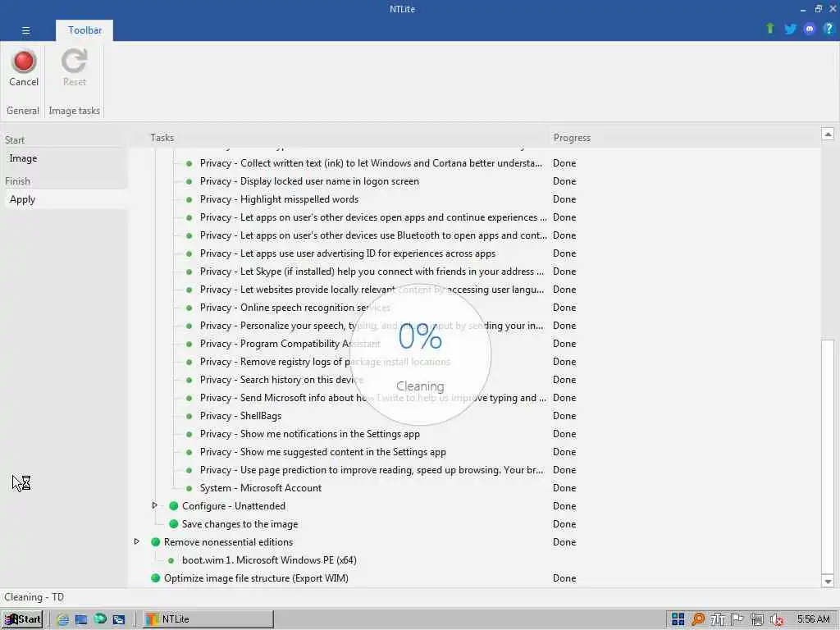The width and height of the screenshot is (840, 630).
Task: Click the green globe quick launch icon
Action: (99, 619)
